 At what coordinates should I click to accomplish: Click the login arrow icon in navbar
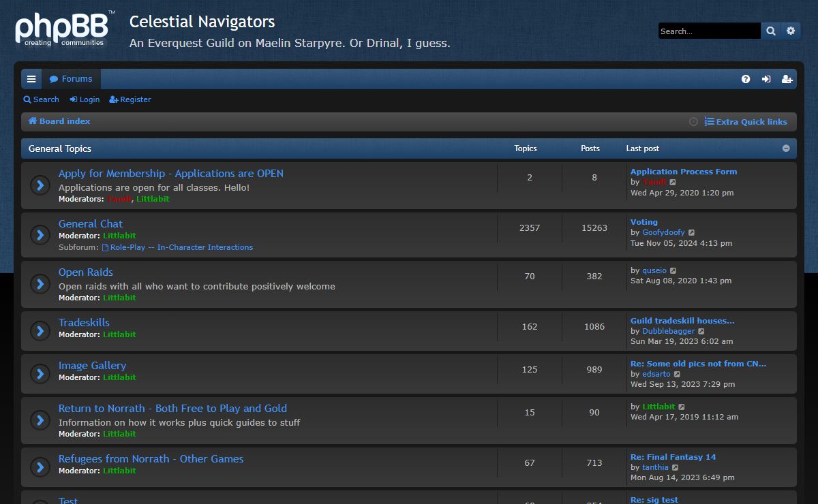point(766,79)
